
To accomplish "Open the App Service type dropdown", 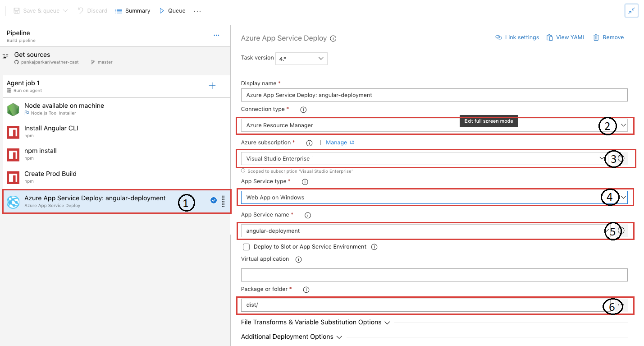I will [x=624, y=197].
